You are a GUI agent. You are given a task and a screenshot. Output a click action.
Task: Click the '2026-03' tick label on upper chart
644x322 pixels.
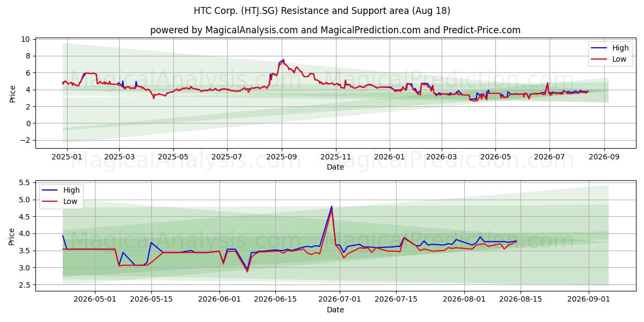(x=442, y=157)
